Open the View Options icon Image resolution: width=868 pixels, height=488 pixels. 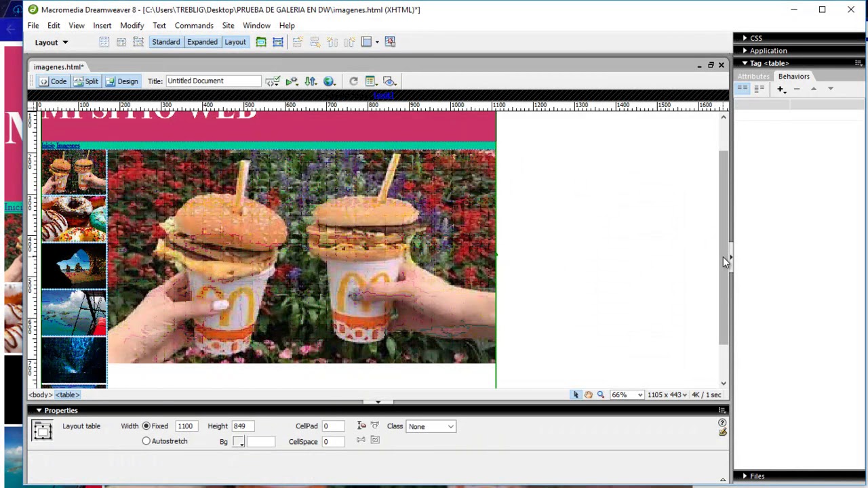coord(371,81)
